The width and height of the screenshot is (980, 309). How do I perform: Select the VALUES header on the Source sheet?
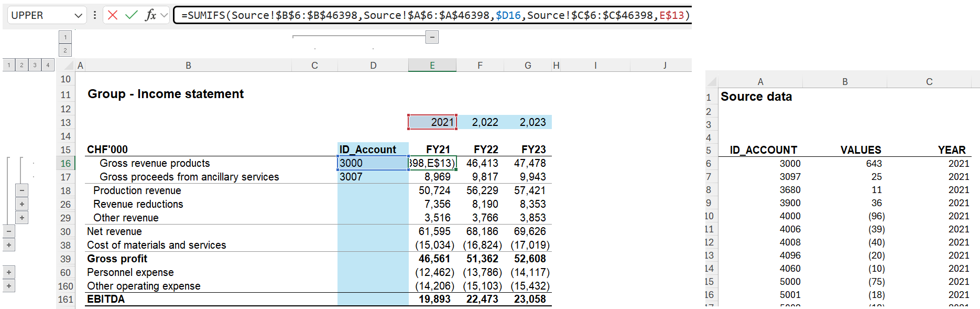[861, 150]
